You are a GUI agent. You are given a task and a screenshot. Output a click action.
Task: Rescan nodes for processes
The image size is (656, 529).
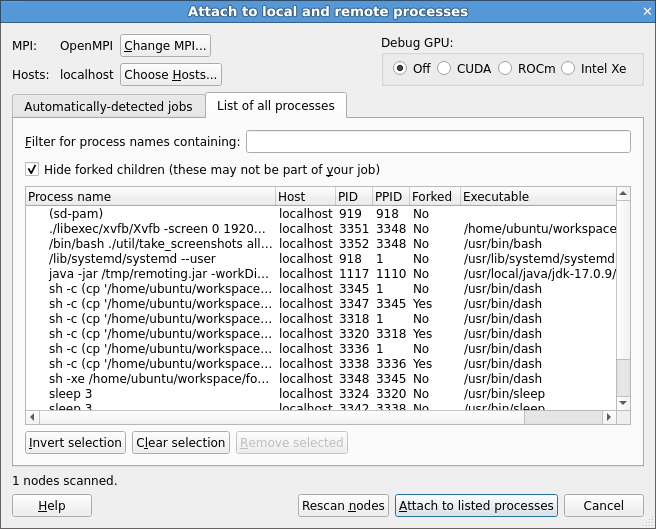click(343, 506)
